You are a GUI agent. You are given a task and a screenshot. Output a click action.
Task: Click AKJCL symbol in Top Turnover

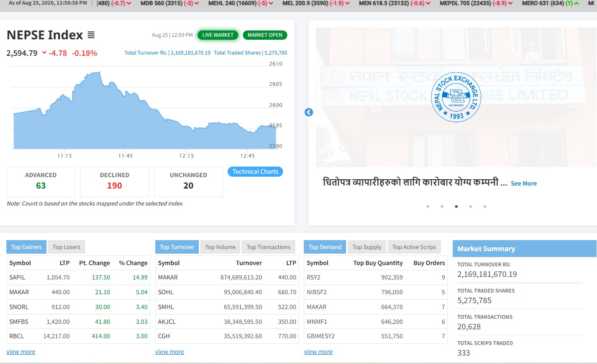tap(167, 322)
